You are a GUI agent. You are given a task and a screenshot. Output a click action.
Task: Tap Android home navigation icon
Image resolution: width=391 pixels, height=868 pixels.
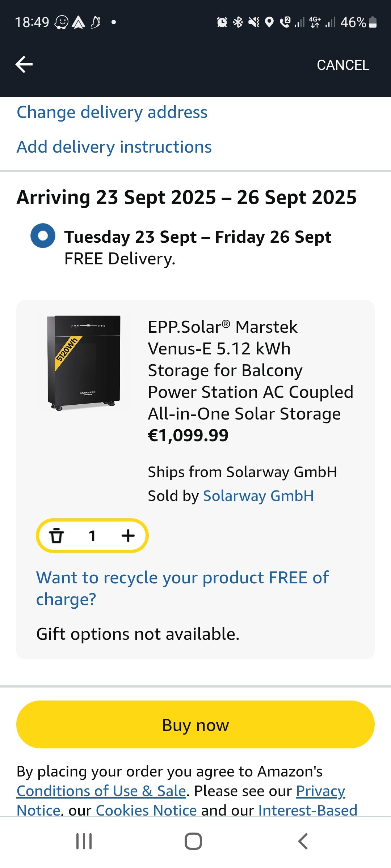pyautogui.click(x=193, y=841)
